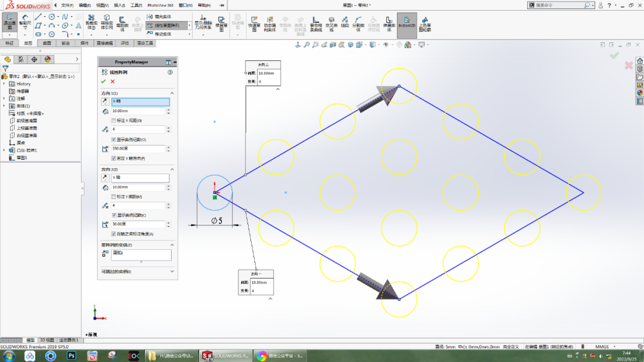Screen dimensions: 644x362
Task: Enable Shaded Sketch Contours
Action: [x=425, y=25]
